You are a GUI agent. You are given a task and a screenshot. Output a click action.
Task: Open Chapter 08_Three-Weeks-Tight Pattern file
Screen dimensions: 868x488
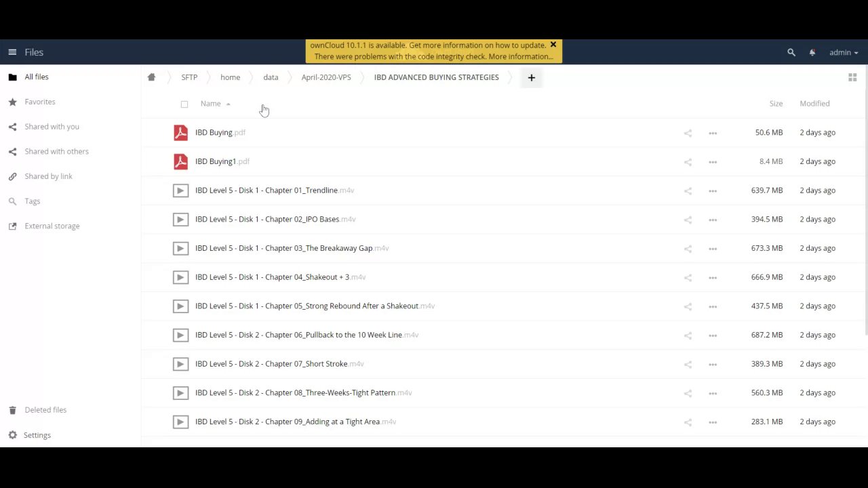point(303,393)
